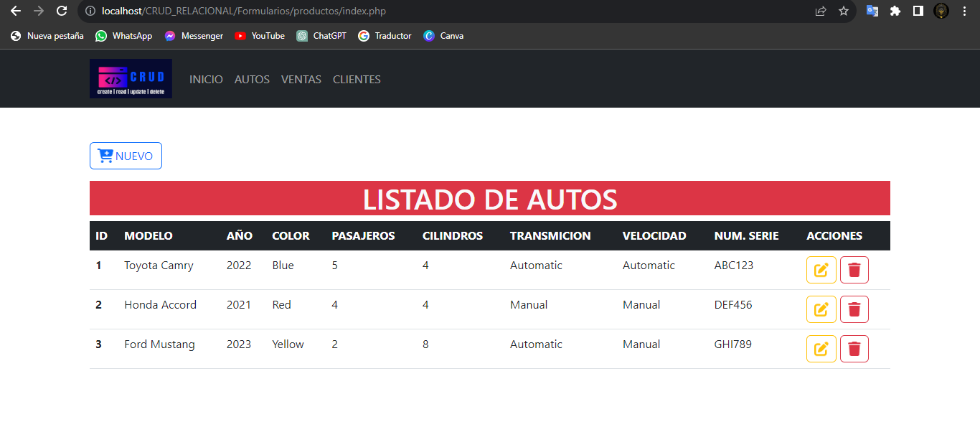Open the AUTOS menu item

252,79
